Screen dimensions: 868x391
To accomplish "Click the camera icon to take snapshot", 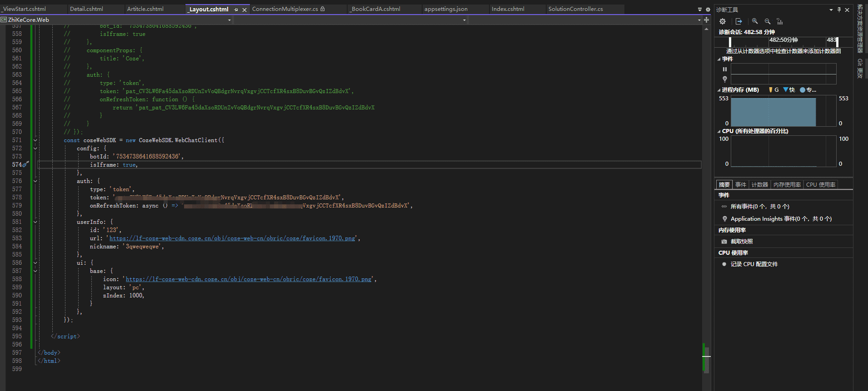I will click(724, 242).
